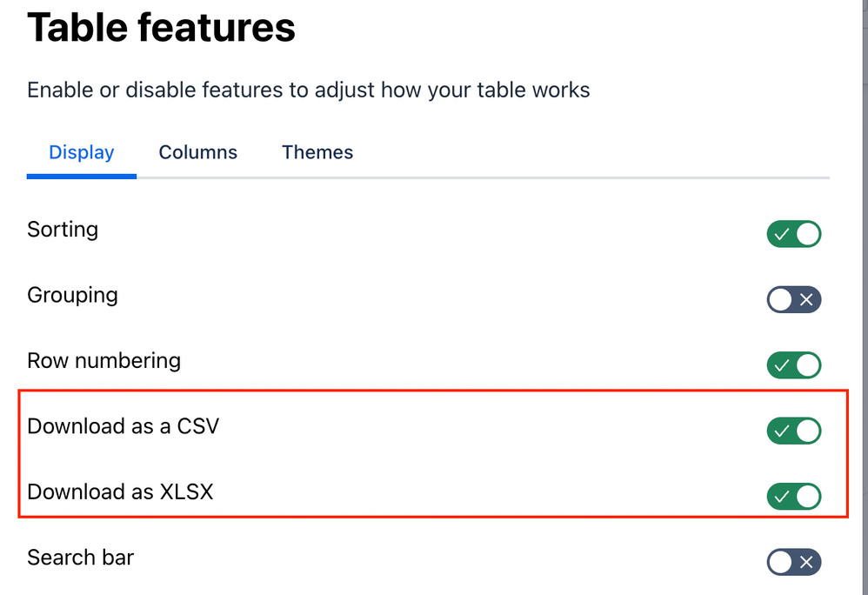Turn off the Download as XLSX toggle
Viewport: 868px width, 595px height.
793,497
